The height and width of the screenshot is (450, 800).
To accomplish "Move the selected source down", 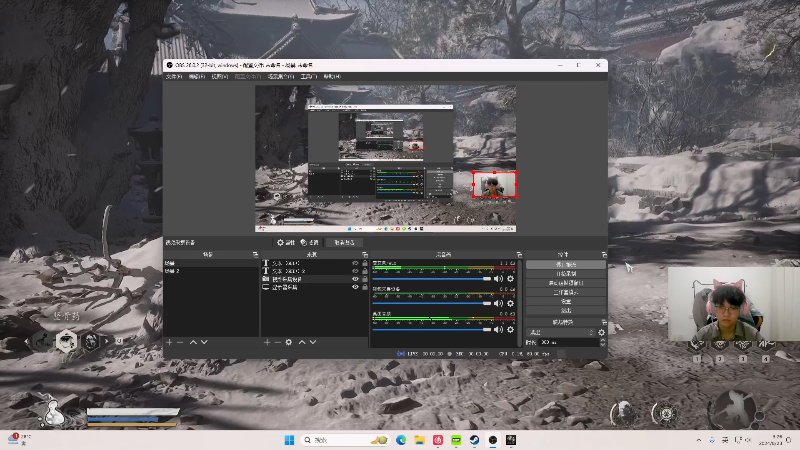I will [313, 342].
